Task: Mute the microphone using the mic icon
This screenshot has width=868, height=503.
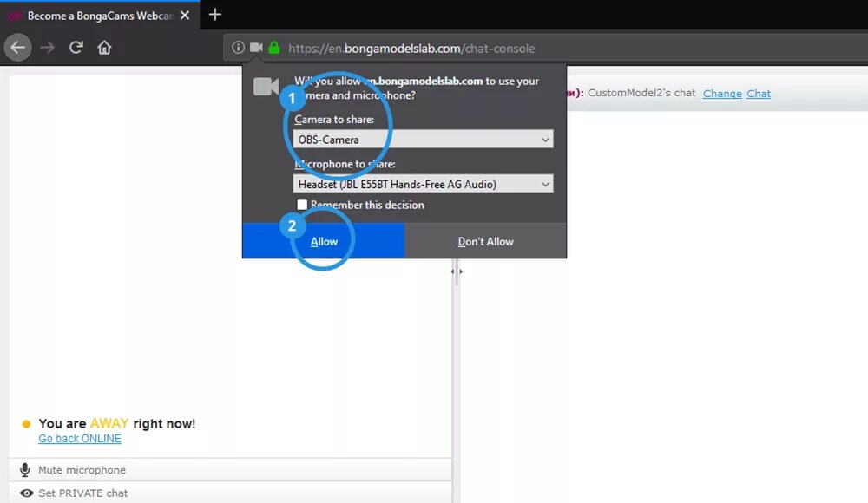Action: 25,470
